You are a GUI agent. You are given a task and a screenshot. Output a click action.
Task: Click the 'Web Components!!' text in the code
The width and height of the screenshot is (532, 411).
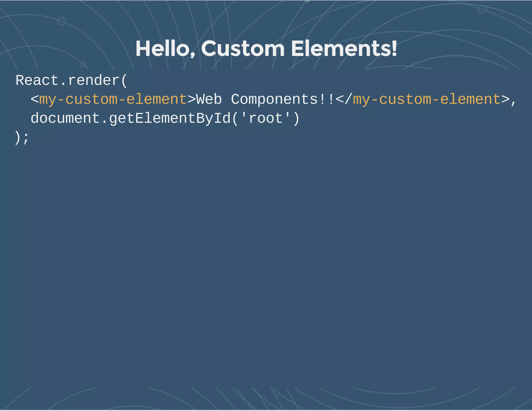(x=265, y=100)
